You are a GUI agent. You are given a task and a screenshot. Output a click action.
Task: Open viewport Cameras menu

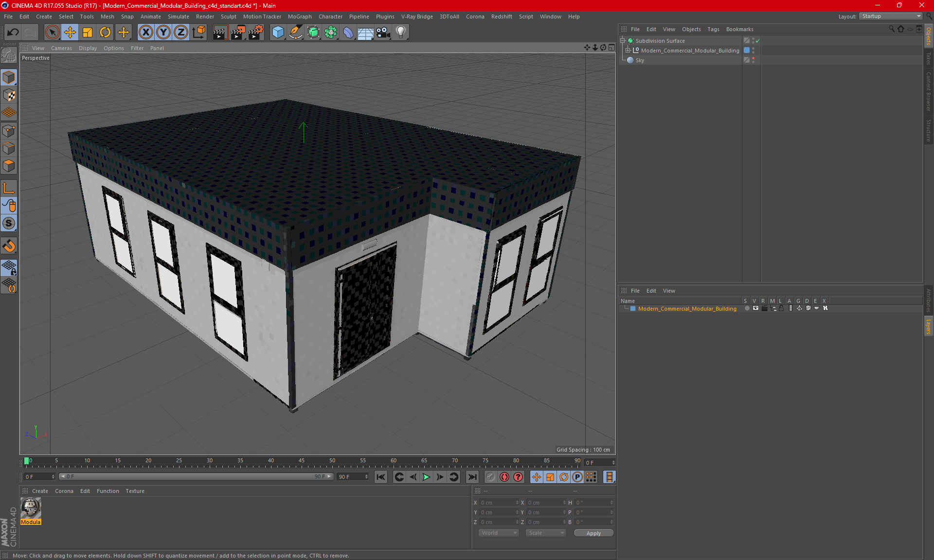point(61,48)
